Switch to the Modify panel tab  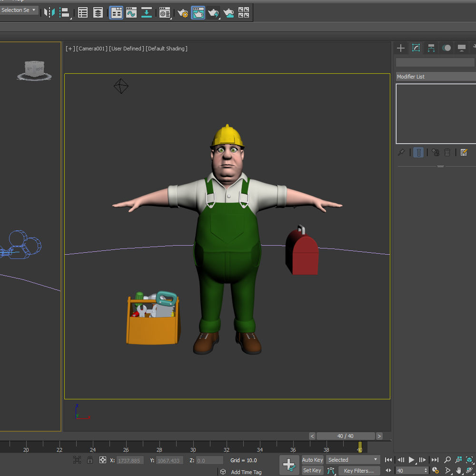coord(416,48)
